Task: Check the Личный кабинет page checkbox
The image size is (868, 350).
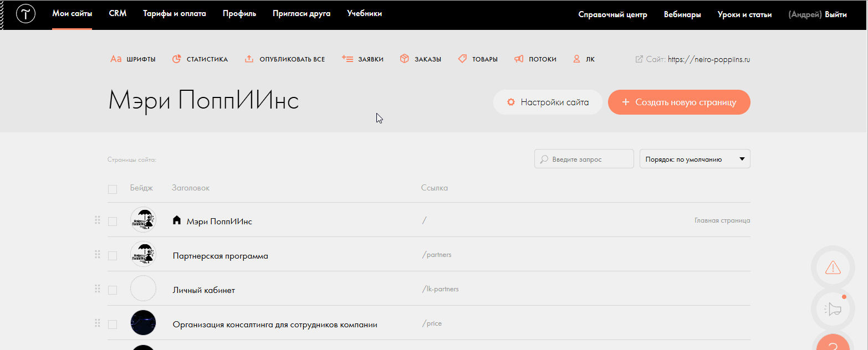Action: [x=113, y=290]
